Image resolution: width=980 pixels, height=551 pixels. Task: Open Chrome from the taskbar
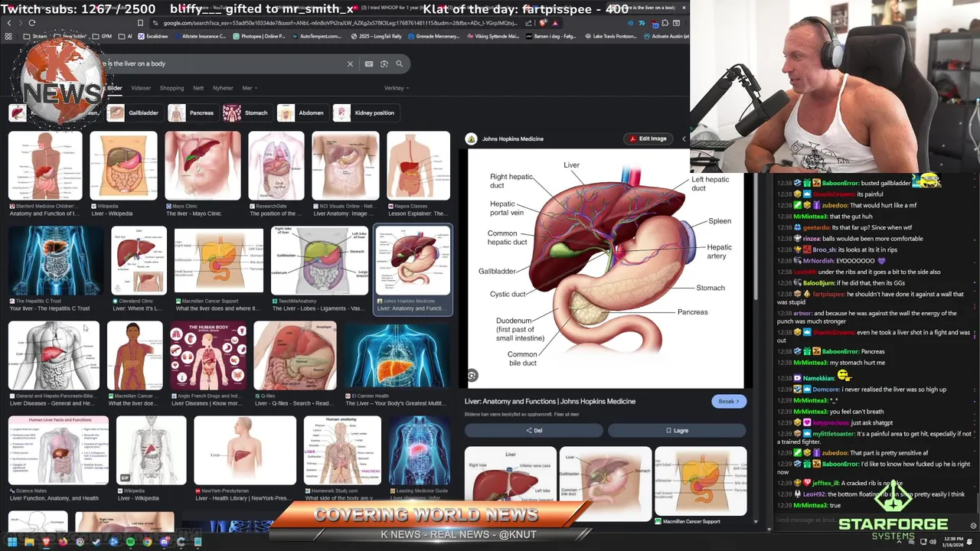click(x=147, y=542)
